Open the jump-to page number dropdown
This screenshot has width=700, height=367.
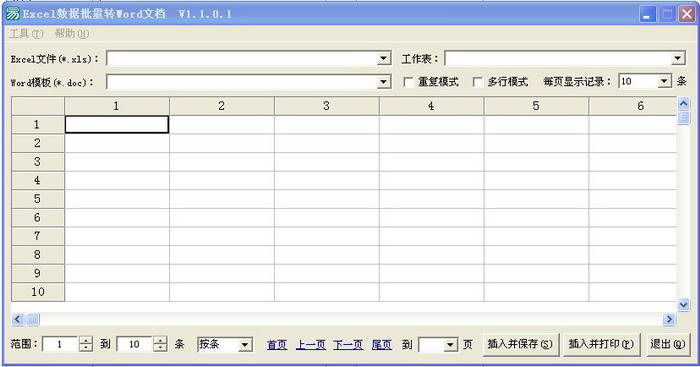450,345
